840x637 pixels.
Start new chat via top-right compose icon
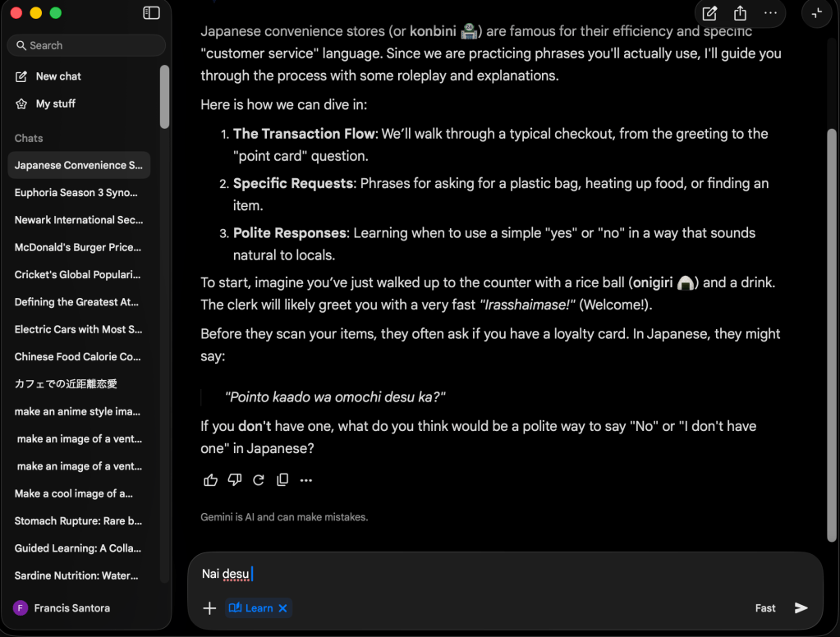pyautogui.click(x=709, y=13)
